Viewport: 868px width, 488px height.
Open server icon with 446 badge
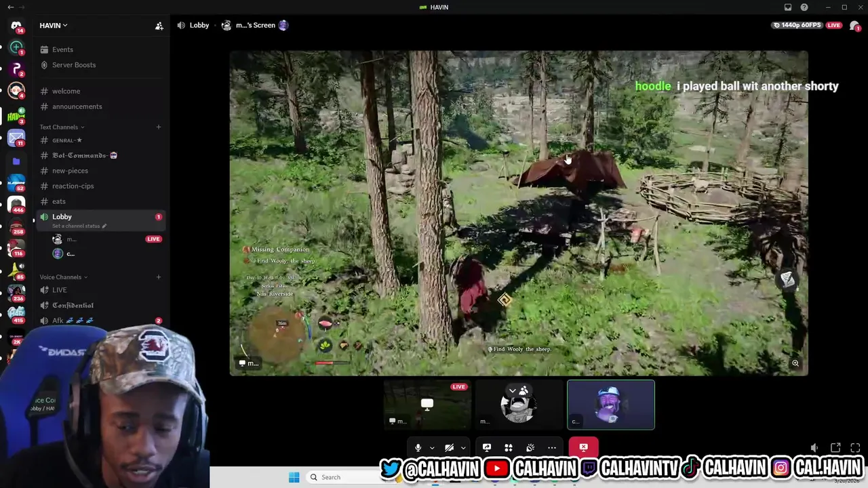coord(16,204)
